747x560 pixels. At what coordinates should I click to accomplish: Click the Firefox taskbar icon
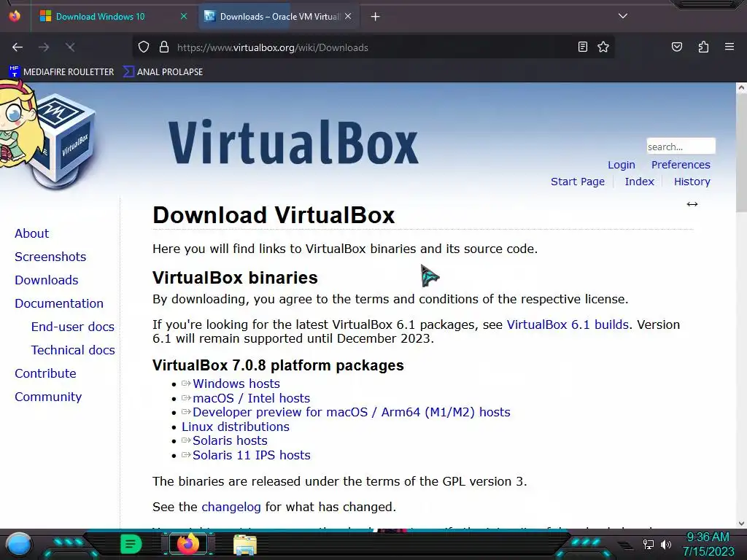187,544
